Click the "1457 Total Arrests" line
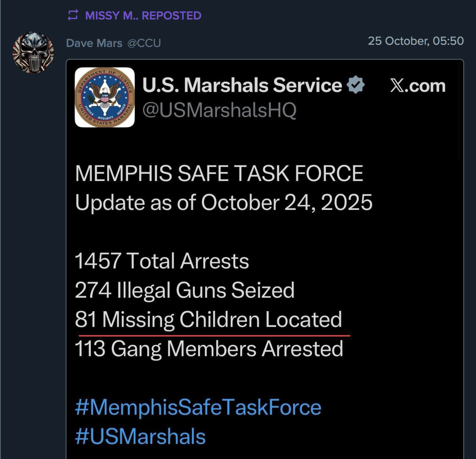 pos(162,261)
